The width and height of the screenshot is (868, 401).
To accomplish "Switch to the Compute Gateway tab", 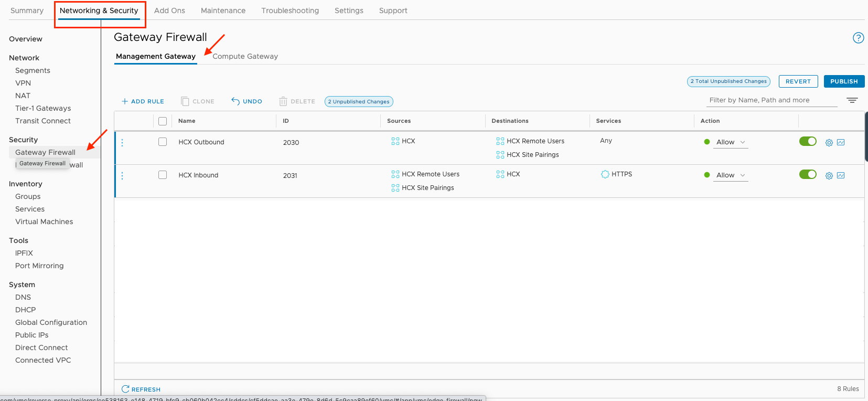I will [245, 57].
